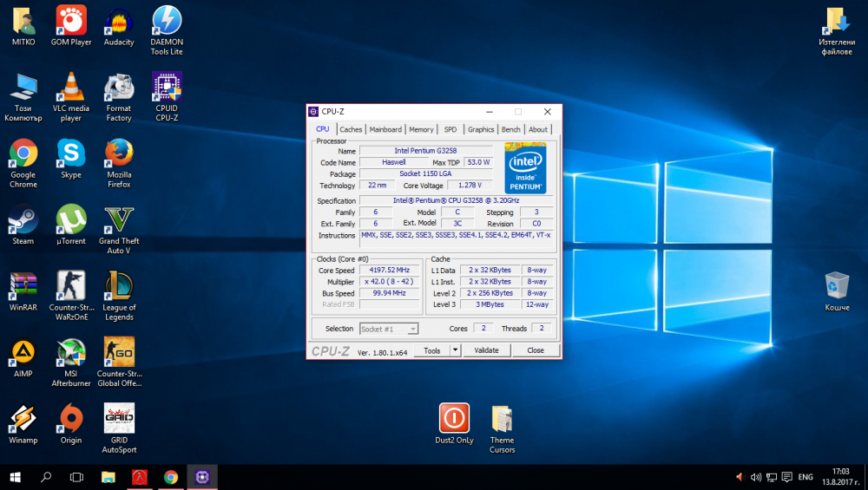Image resolution: width=868 pixels, height=490 pixels.
Task: Open GRID AutoSport shortcut
Action: click(119, 428)
